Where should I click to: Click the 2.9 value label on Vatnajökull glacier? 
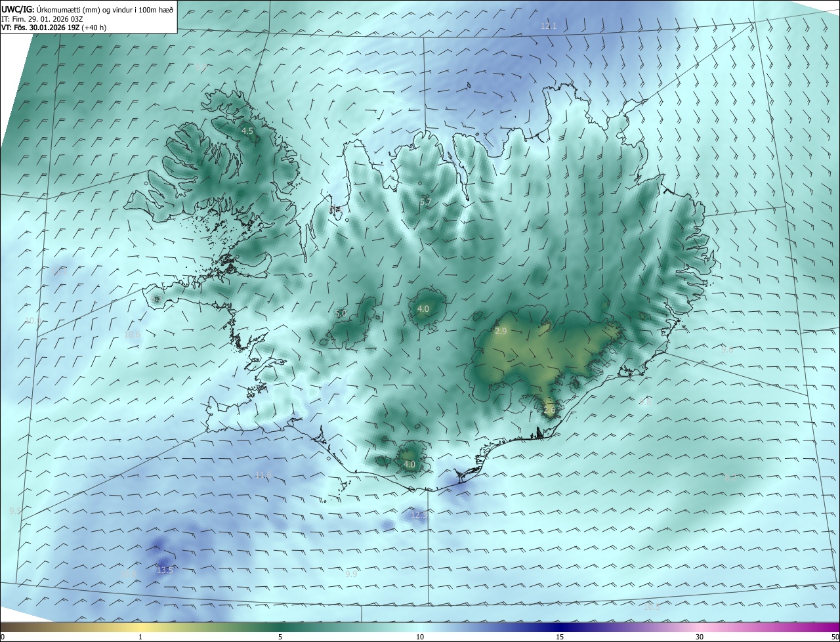click(501, 332)
